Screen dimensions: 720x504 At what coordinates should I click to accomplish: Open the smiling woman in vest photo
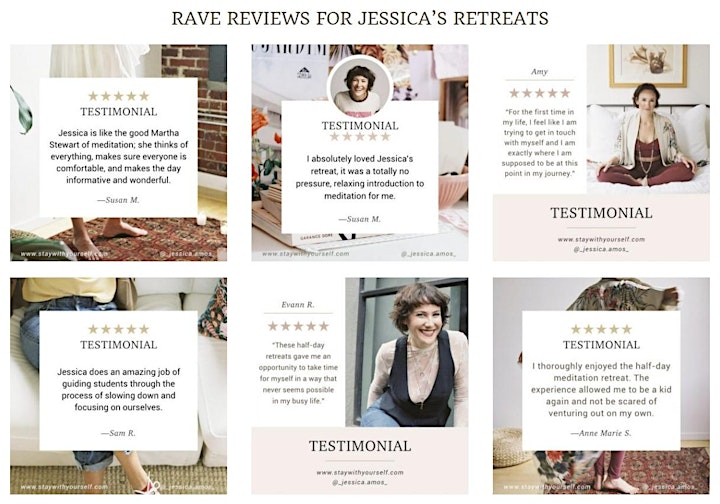coord(406,352)
